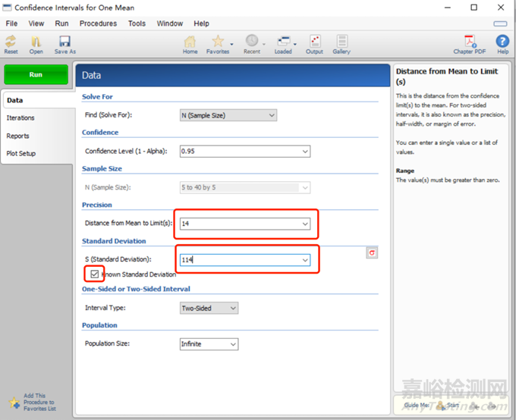Toggle the Known Standard Deviation checkbox
Image resolution: width=516 pixels, height=420 pixels.
pyautogui.click(x=94, y=274)
